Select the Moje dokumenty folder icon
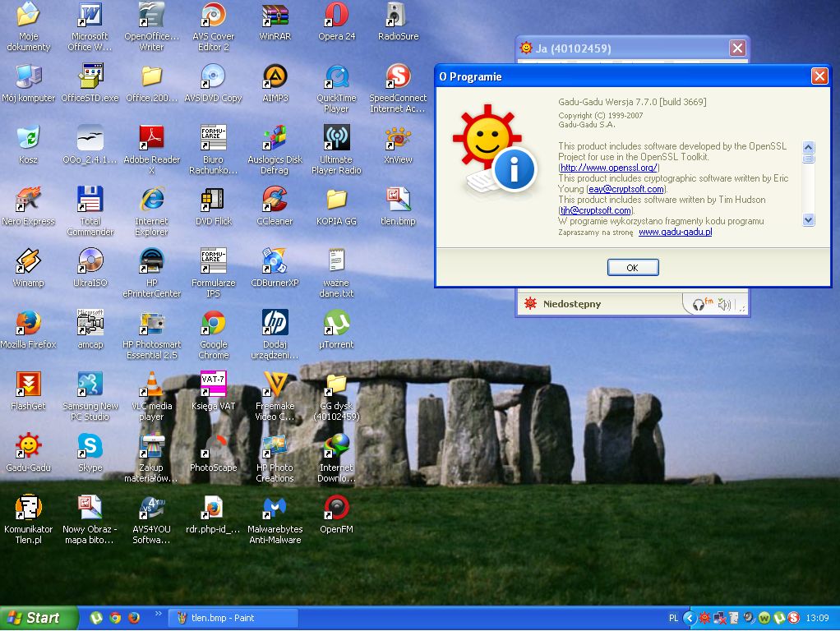This screenshot has width=840, height=631. [29, 27]
